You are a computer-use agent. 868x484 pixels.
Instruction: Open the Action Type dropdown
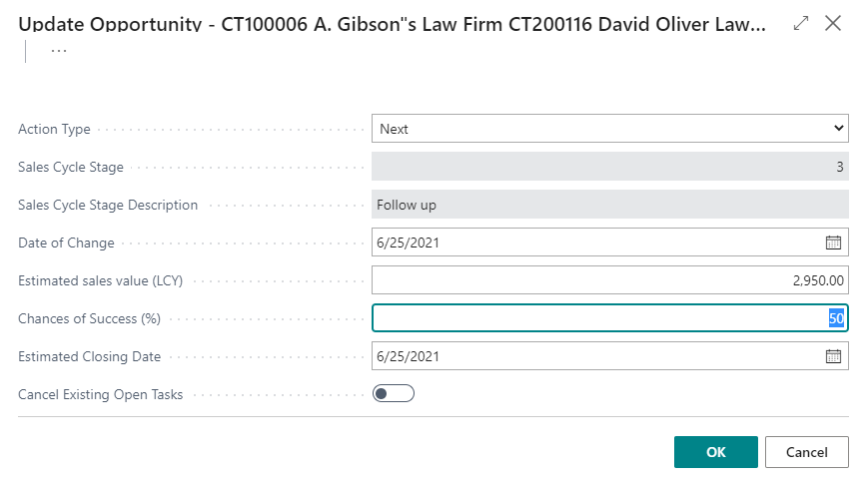click(610, 129)
